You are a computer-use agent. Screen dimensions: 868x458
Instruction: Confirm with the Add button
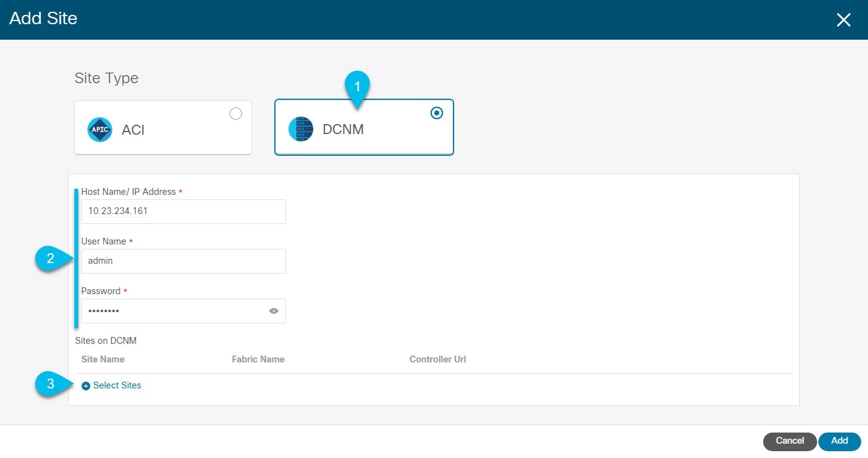(x=839, y=441)
